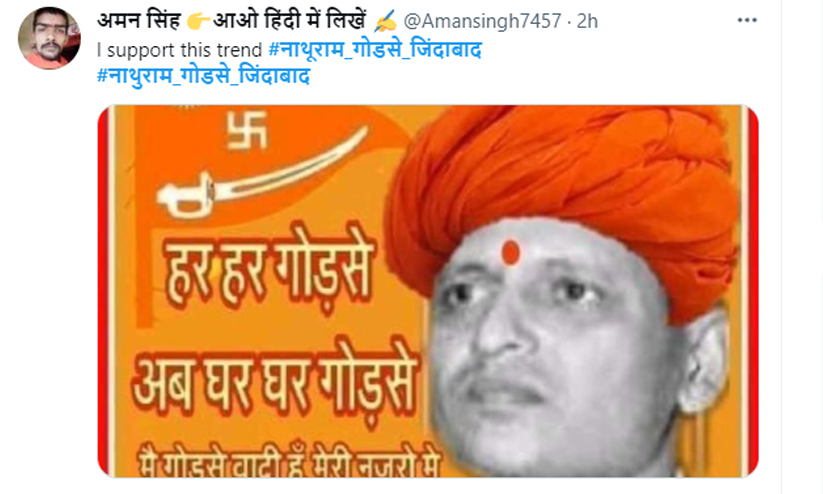823x494 pixels.
Task: Open the three-dot more options menu
Action: [746, 20]
